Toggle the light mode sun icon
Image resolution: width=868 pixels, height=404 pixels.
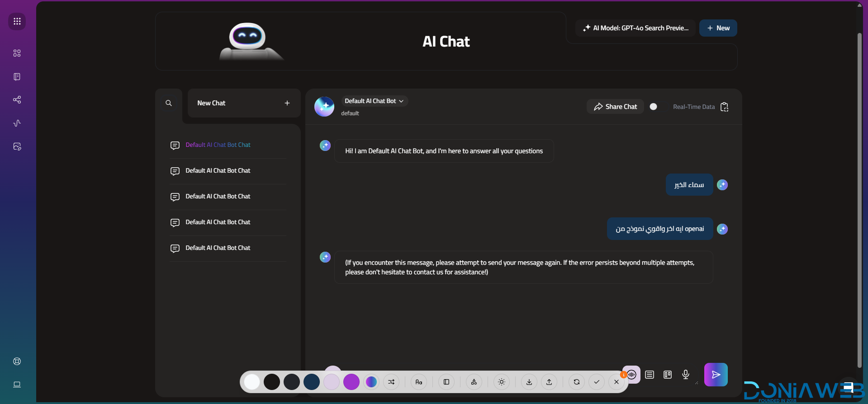pyautogui.click(x=502, y=382)
